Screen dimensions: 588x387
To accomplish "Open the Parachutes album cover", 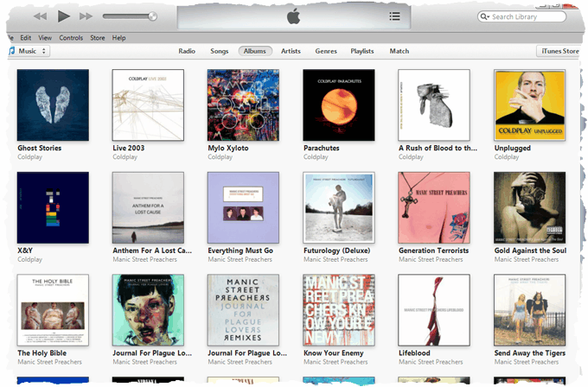I will click(339, 105).
